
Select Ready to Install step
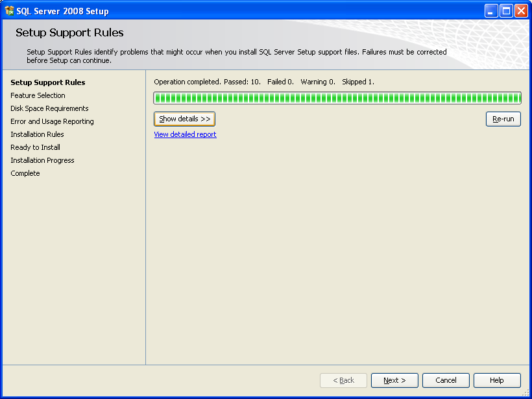[35, 147]
